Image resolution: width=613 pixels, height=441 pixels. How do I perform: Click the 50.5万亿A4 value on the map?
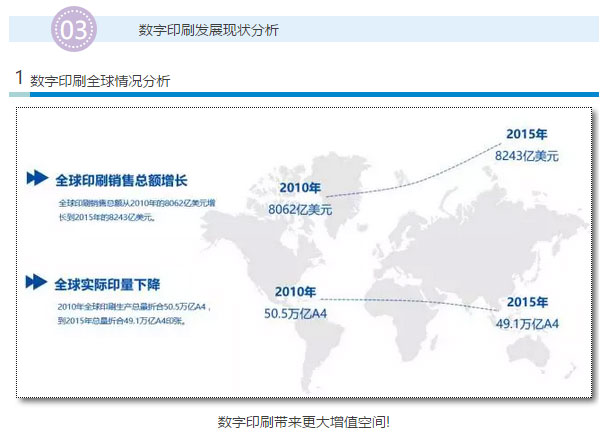tap(296, 314)
